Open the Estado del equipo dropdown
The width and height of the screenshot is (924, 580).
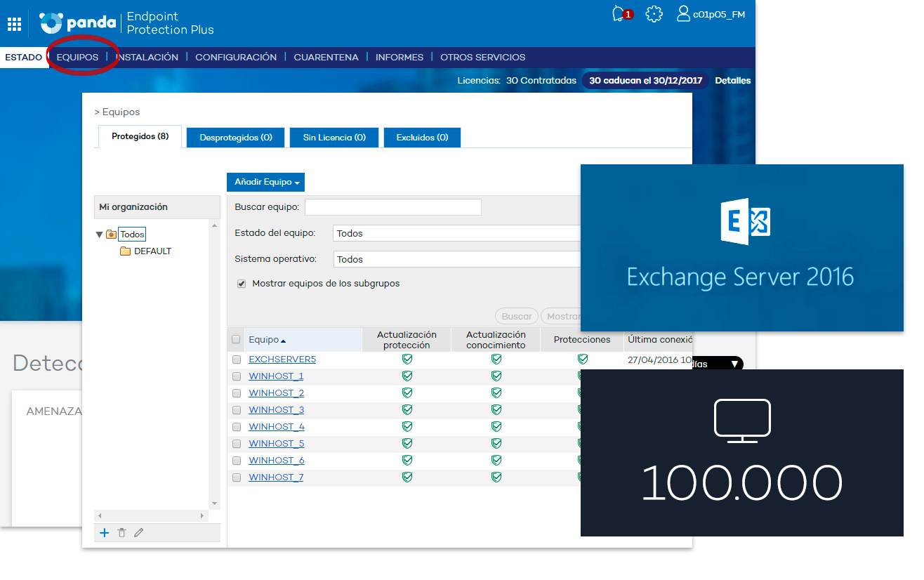click(x=457, y=233)
